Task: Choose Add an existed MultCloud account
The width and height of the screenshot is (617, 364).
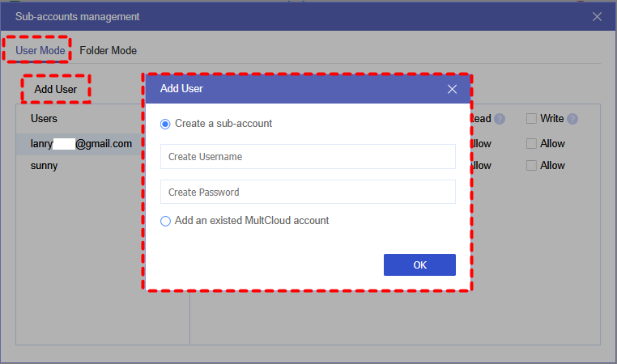Action: point(166,221)
